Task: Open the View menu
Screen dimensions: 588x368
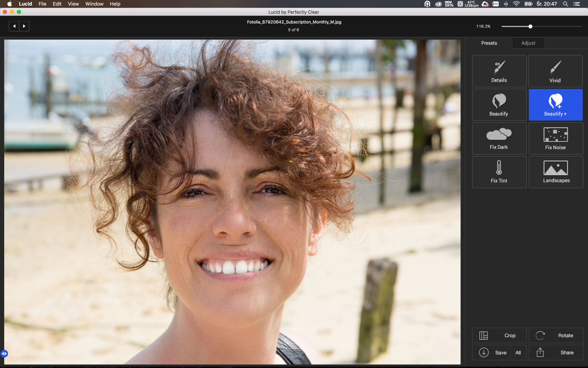Action: click(x=73, y=4)
